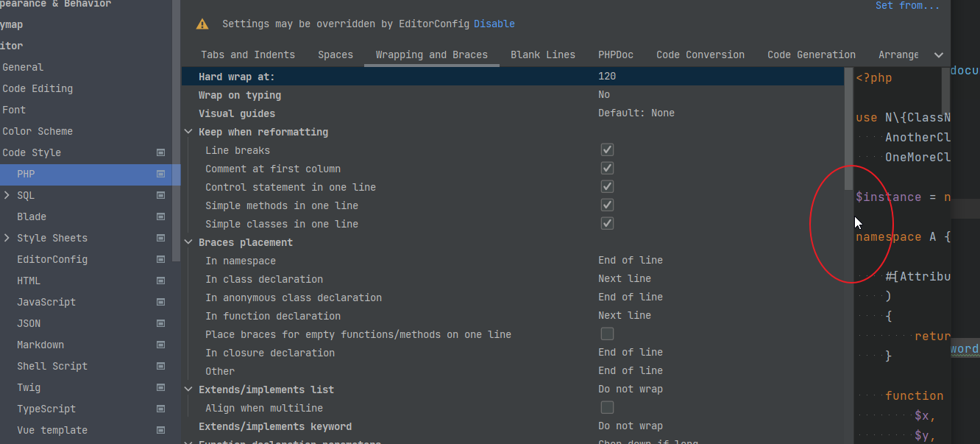This screenshot has width=980, height=444.
Task: Toggle Comment at first column checkbox
Action: tap(607, 168)
